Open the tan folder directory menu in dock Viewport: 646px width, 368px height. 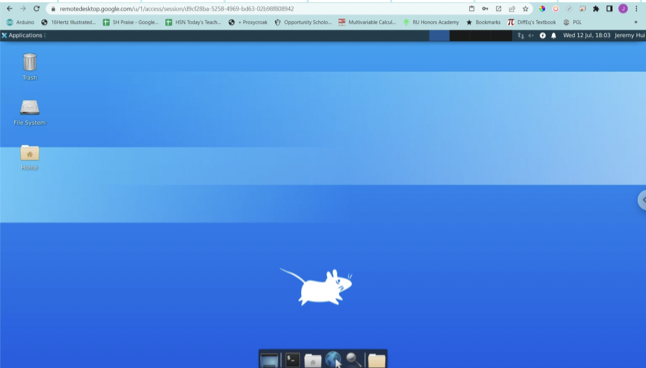click(x=377, y=361)
